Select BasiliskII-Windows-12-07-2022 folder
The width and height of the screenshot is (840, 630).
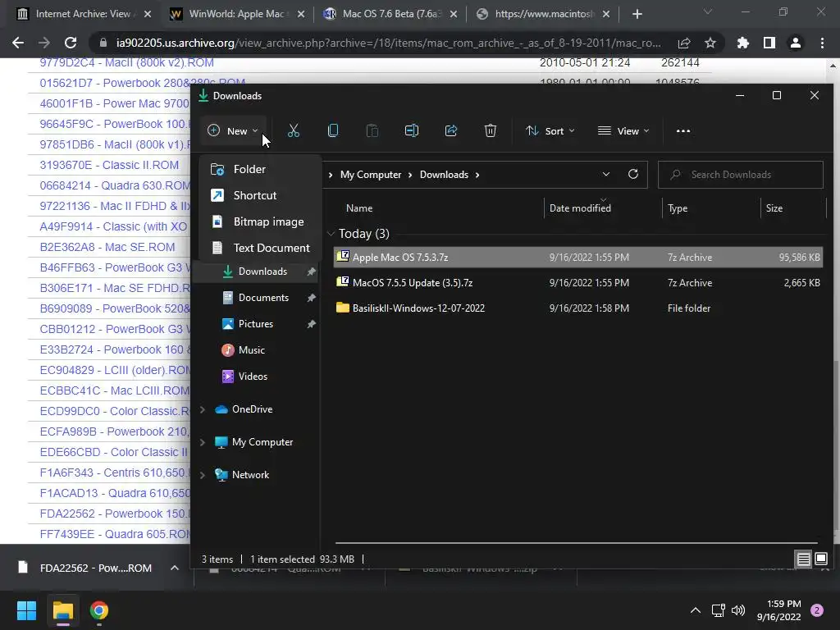click(x=578, y=308)
